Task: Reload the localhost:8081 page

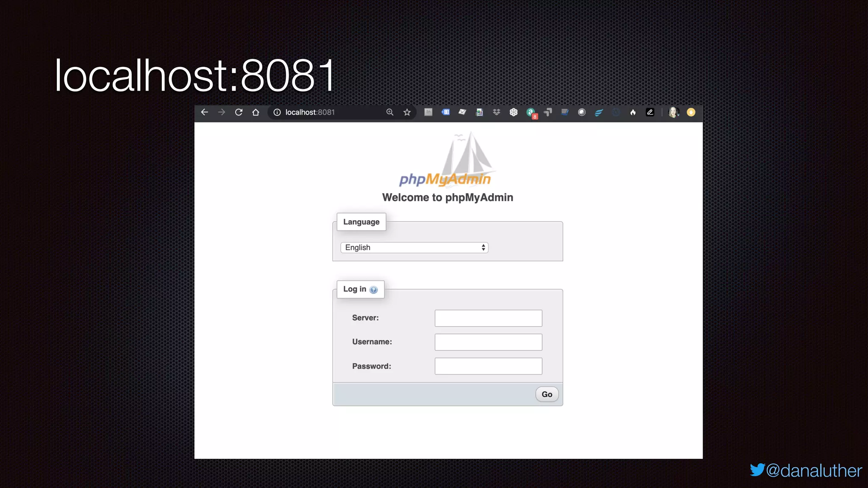Action: [239, 112]
